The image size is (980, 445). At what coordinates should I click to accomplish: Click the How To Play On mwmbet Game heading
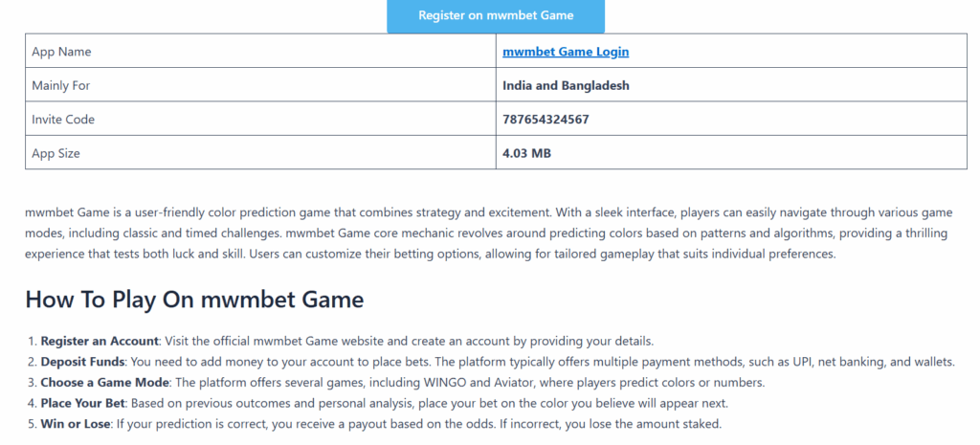click(194, 300)
